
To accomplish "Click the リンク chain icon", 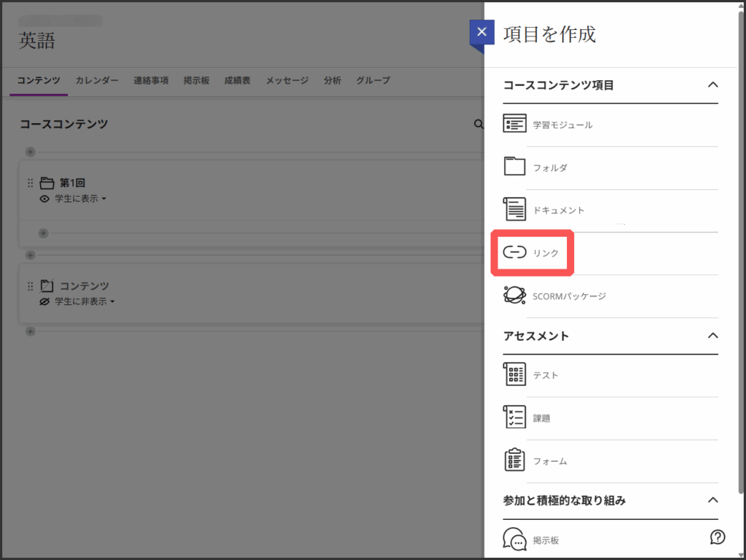I will [514, 253].
